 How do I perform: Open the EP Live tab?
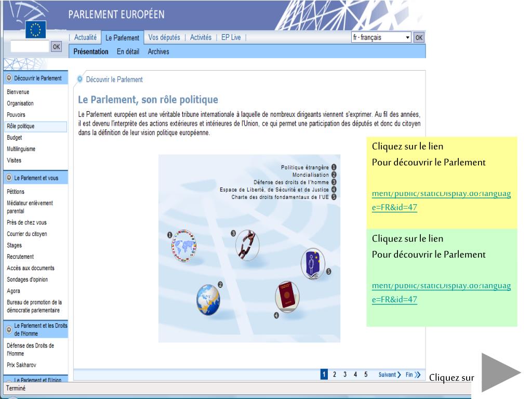(231, 37)
